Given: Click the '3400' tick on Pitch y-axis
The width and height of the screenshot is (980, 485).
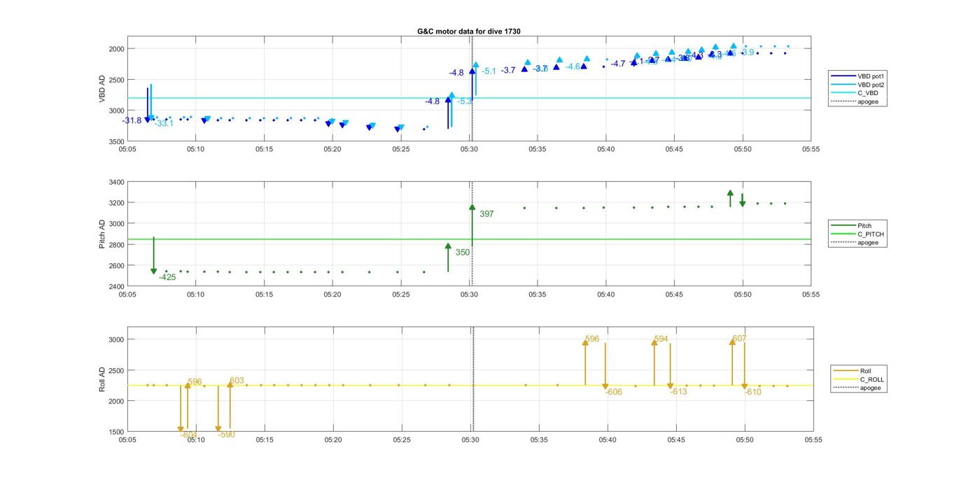Looking at the screenshot, I should tap(116, 183).
